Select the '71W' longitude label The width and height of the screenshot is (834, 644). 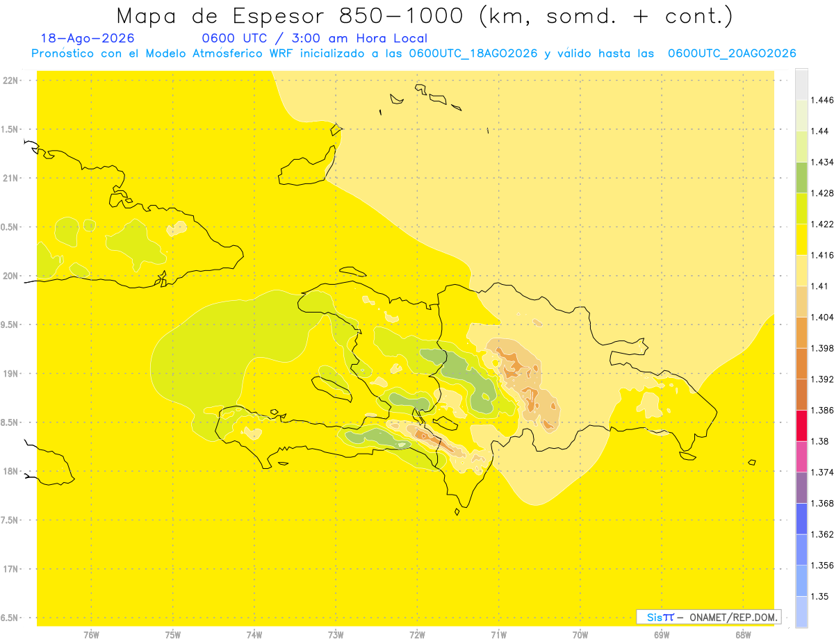click(x=498, y=635)
